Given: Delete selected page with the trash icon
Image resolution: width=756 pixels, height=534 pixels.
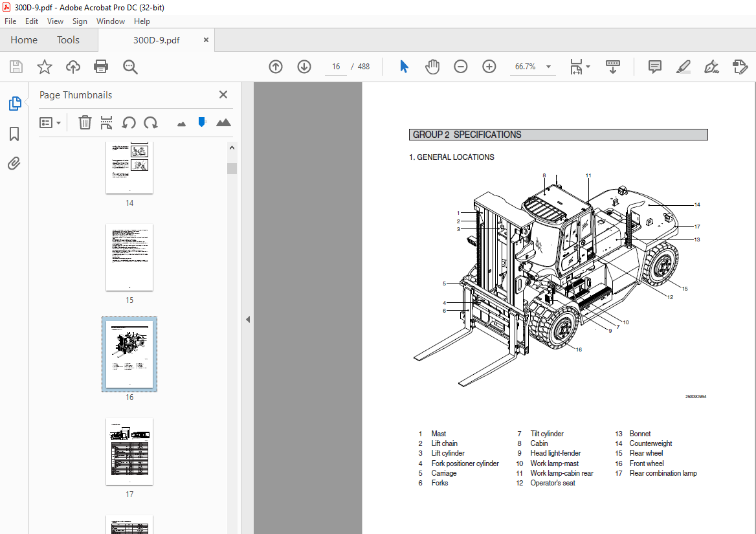Looking at the screenshot, I should pyautogui.click(x=85, y=122).
